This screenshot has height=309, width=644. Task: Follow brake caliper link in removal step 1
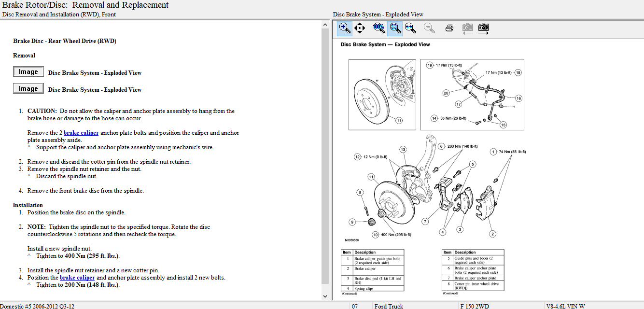point(81,133)
